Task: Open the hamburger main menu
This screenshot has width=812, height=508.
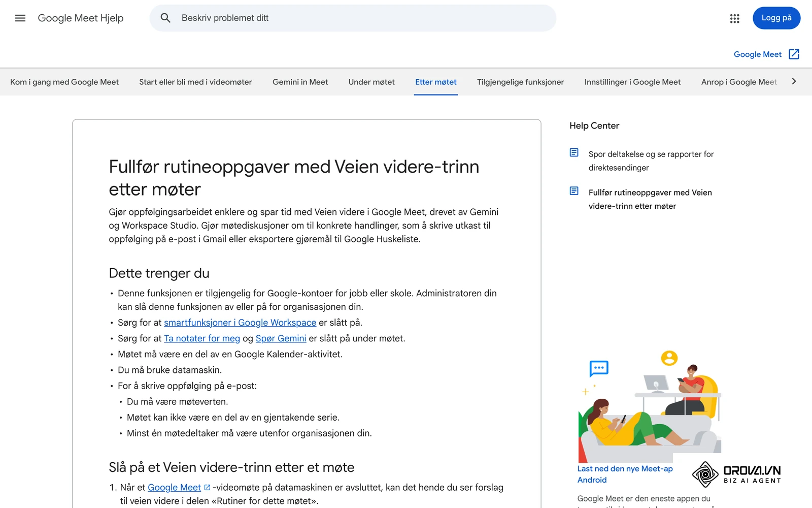Action: pos(20,18)
